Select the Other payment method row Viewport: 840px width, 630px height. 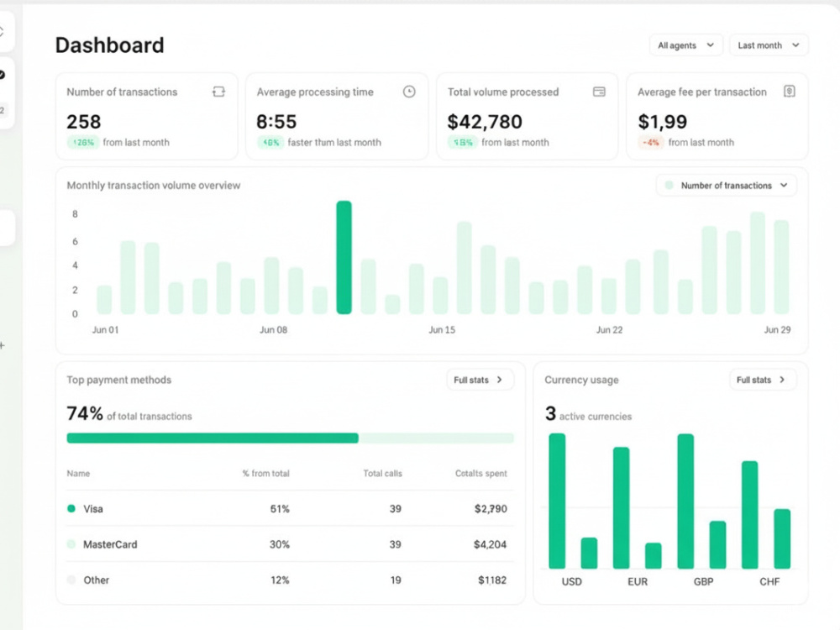(x=290, y=580)
